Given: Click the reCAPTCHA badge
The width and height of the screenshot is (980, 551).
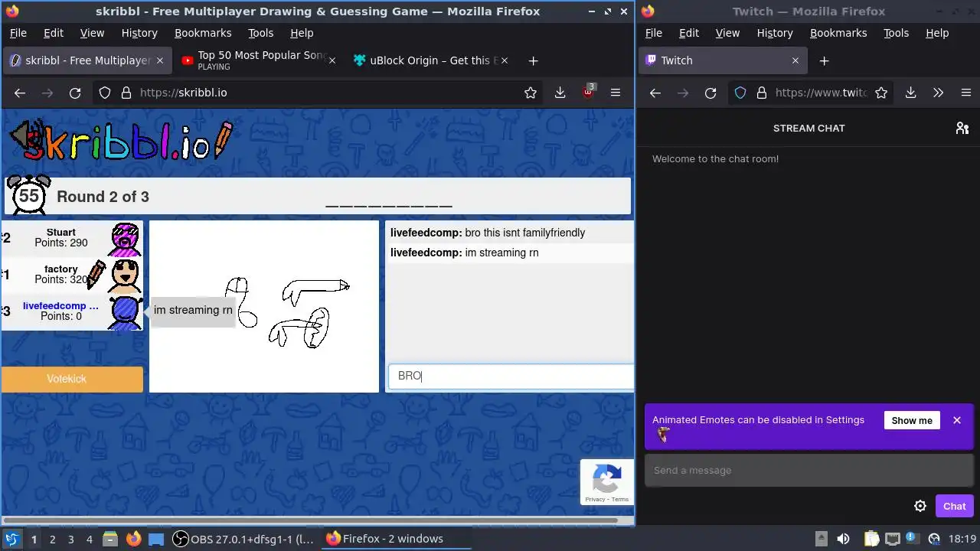Looking at the screenshot, I should tap(606, 481).
